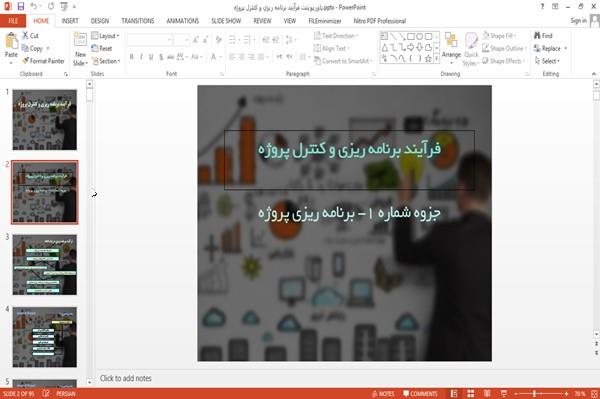Align text left
600x399 pixels.
pos(232,57)
